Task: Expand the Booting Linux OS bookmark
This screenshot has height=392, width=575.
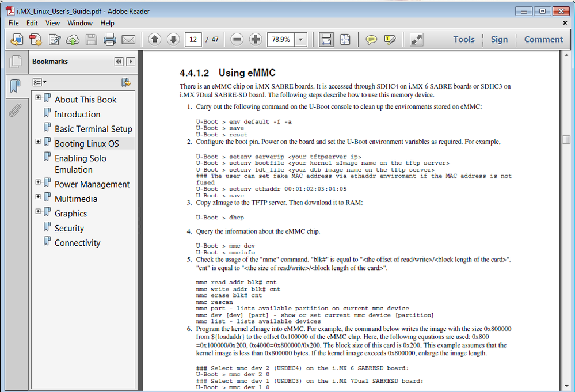Action: point(38,141)
